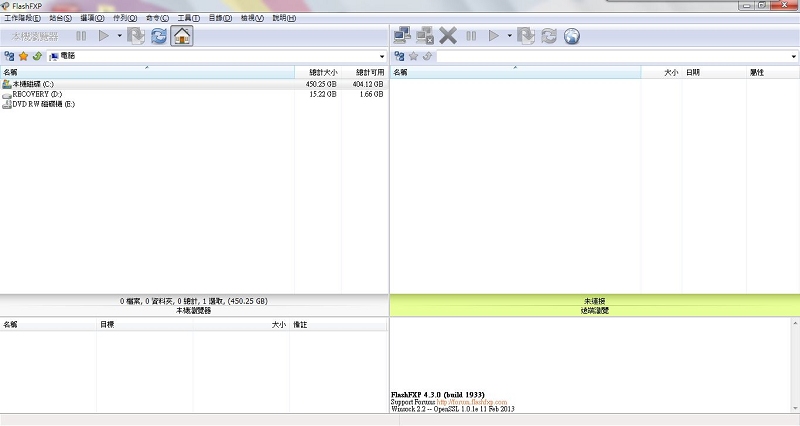The image size is (800, 426).
Task: Click the Disconnect icon in remote toolbar
Action: tap(425, 36)
